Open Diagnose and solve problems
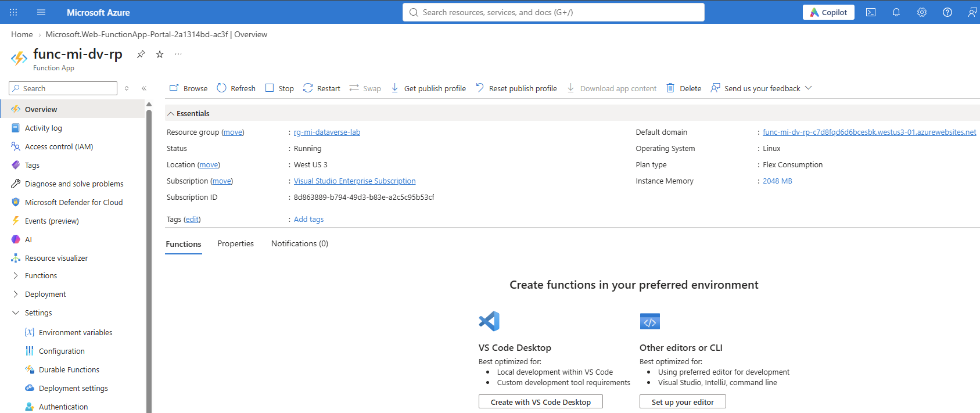Screen dimensions: 980x413 (73, 184)
